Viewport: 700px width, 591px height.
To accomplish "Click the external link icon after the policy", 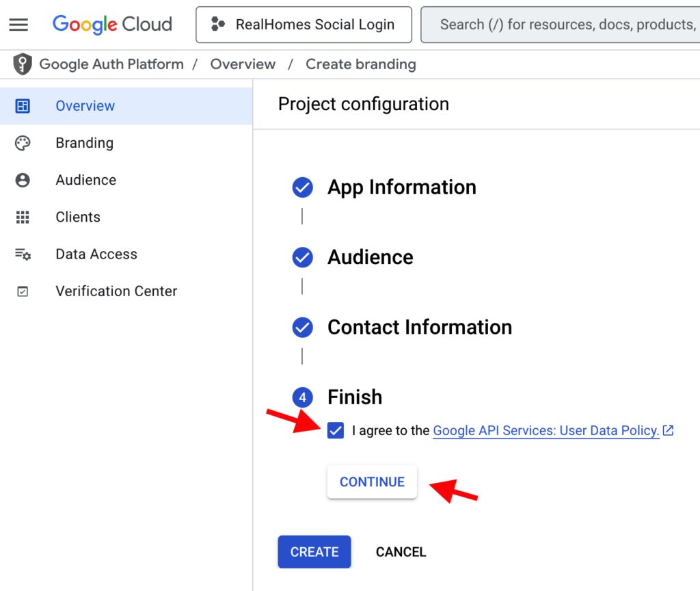I will 668,430.
